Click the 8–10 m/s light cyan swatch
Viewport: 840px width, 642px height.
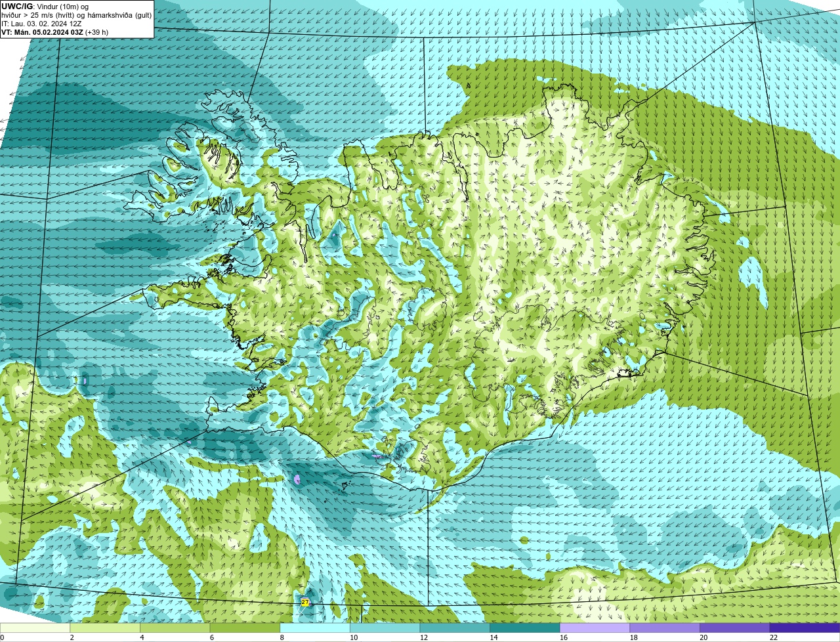315,628
